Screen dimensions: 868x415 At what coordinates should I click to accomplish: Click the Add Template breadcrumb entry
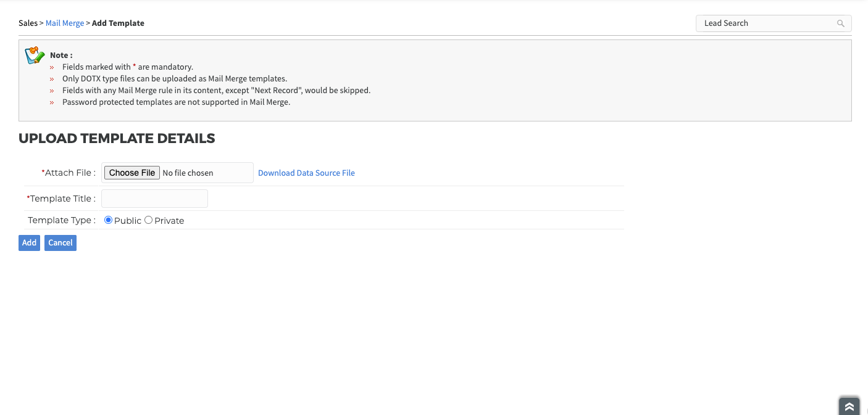pos(118,23)
